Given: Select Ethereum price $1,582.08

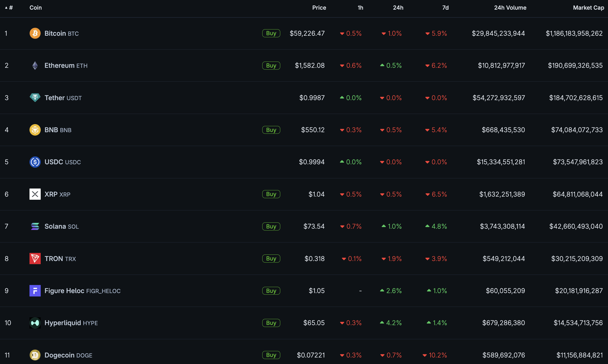Looking at the screenshot, I should click(x=310, y=65).
